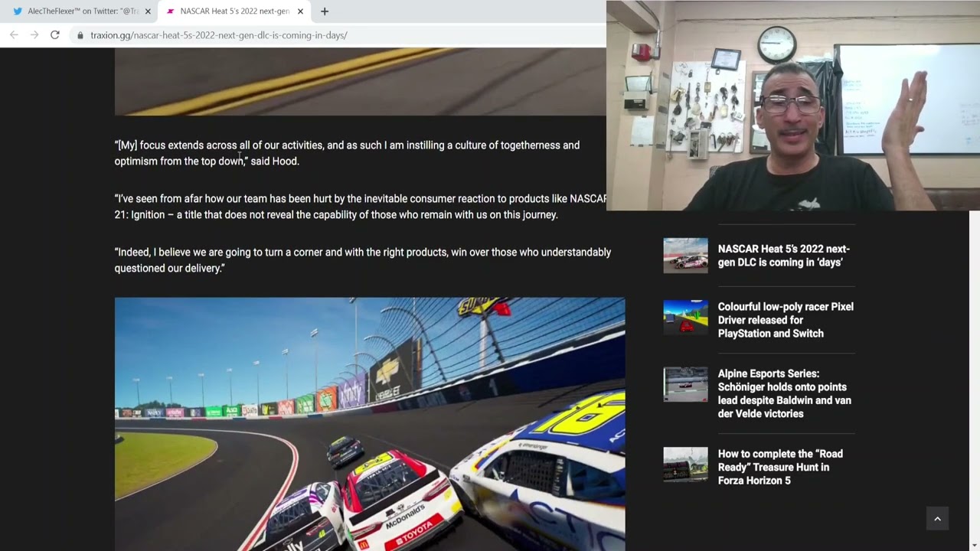This screenshot has height=551, width=980.
Task: Click the Alpine Esports Series sidebar thumbnail
Action: [x=685, y=384]
